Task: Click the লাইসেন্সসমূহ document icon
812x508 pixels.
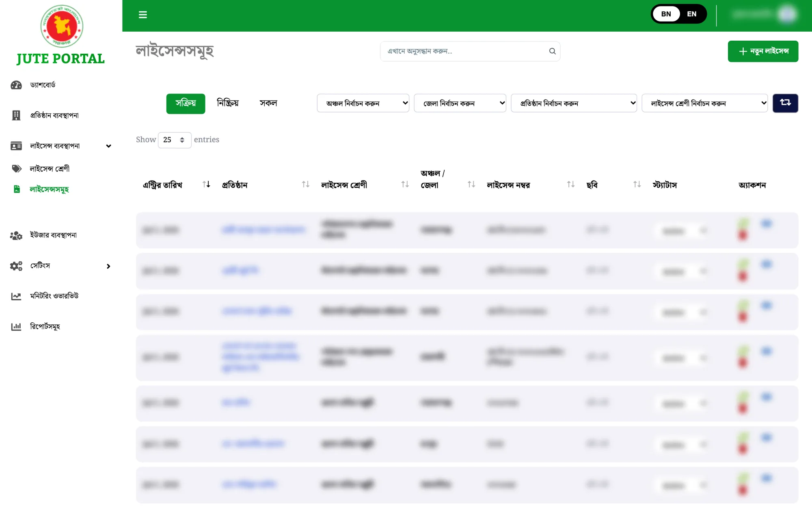Action: (17, 189)
